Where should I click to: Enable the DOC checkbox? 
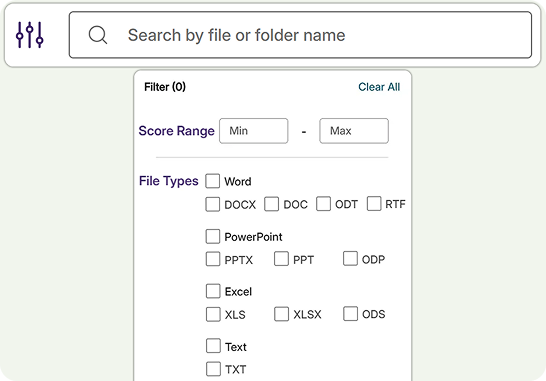[x=271, y=204]
